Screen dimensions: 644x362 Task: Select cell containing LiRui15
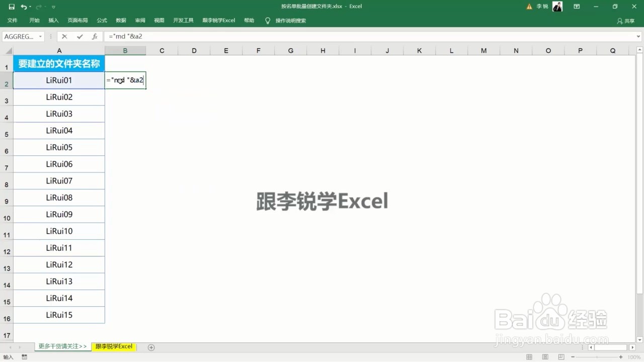[59, 315]
